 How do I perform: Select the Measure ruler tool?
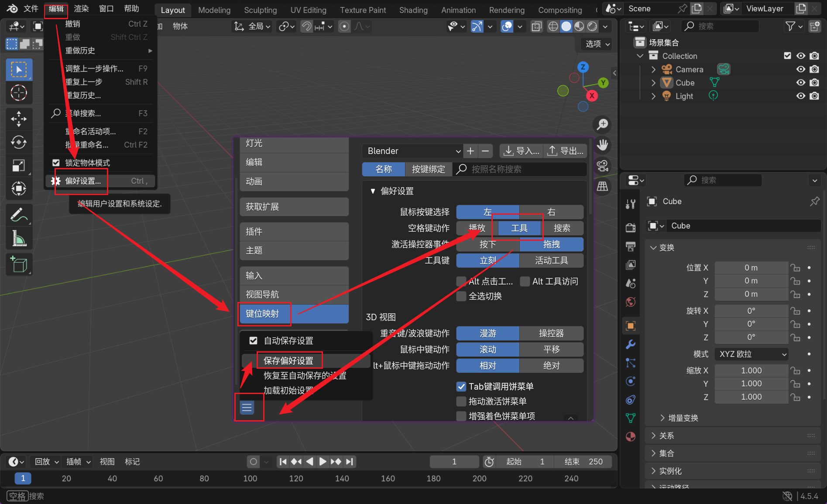tap(19, 238)
